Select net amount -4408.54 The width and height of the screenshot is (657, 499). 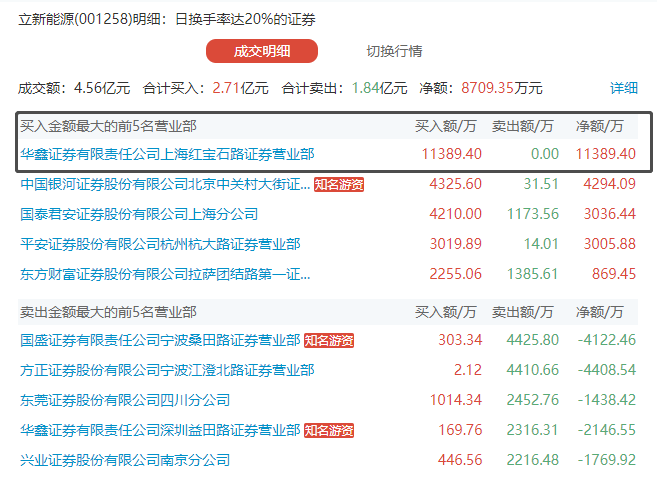tap(607, 370)
